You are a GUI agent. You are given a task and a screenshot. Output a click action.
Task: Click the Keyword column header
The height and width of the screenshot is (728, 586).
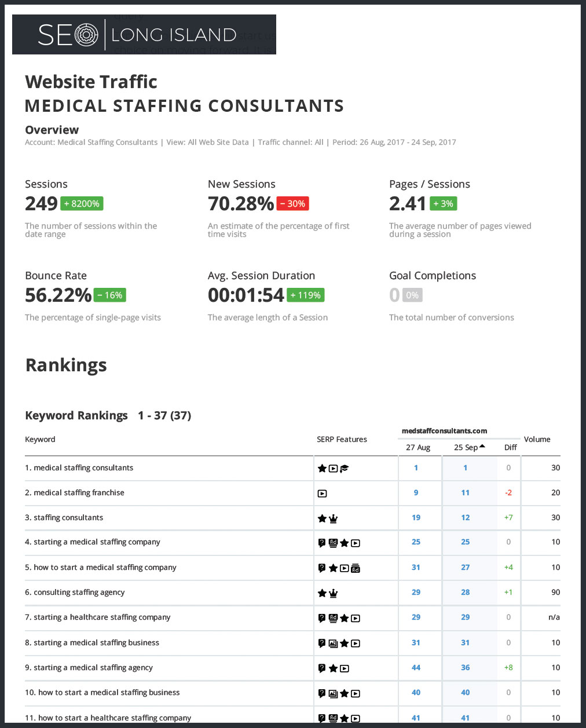tap(40, 440)
